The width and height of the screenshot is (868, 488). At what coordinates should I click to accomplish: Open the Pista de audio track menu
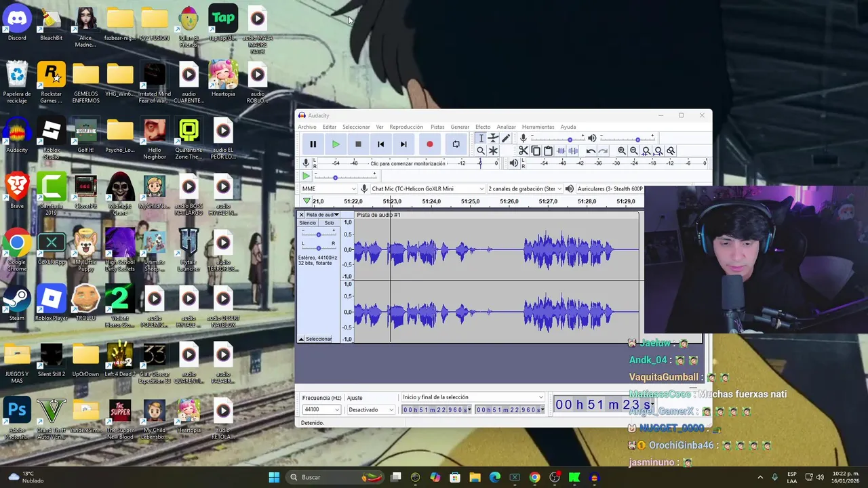(322, 215)
